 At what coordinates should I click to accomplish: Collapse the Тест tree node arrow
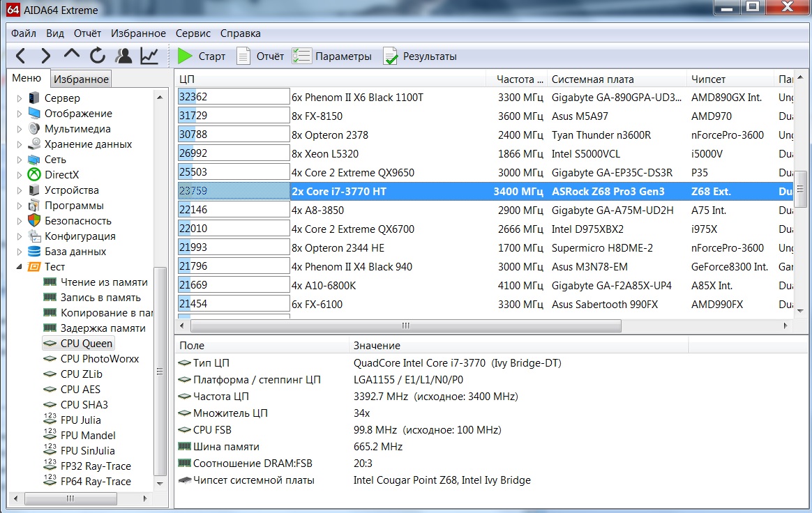click(x=19, y=267)
